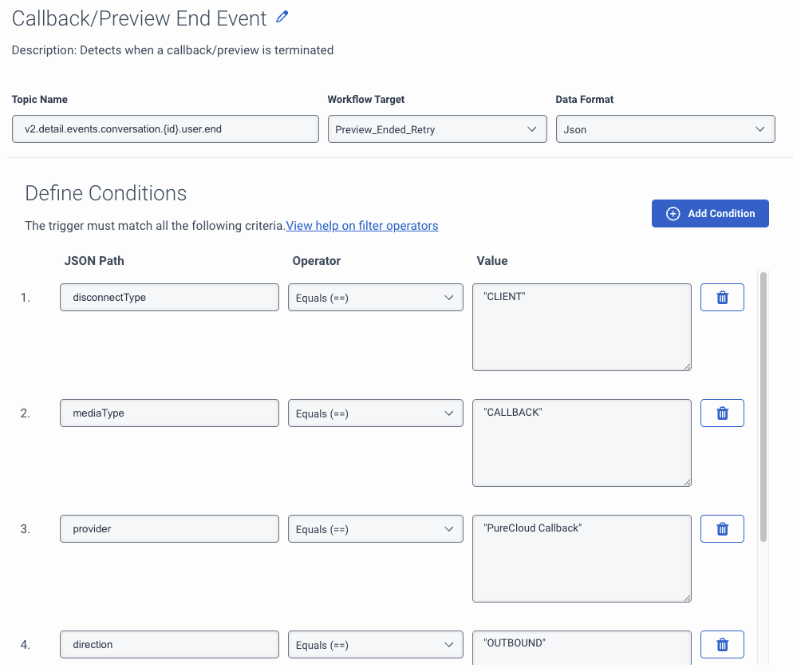Delete the disconnectType condition with trash icon
The width and height of the screenshot is (793, 672).
[x=722, y=298]
